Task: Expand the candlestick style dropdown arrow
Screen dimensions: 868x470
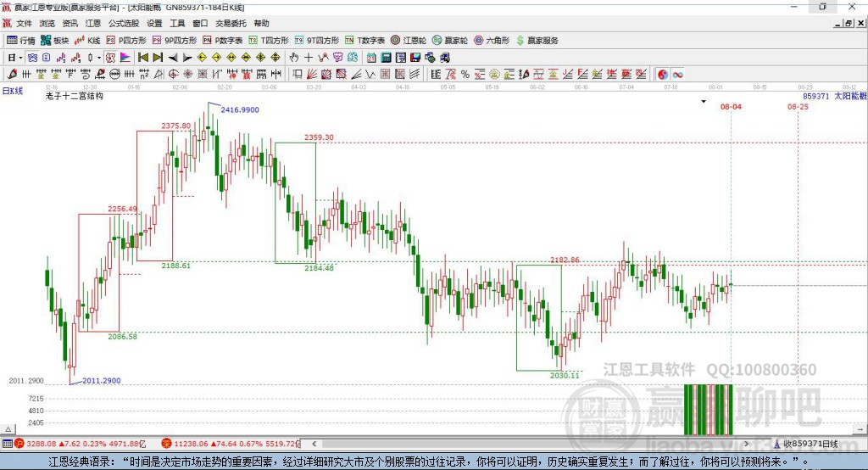Action: 99,58
